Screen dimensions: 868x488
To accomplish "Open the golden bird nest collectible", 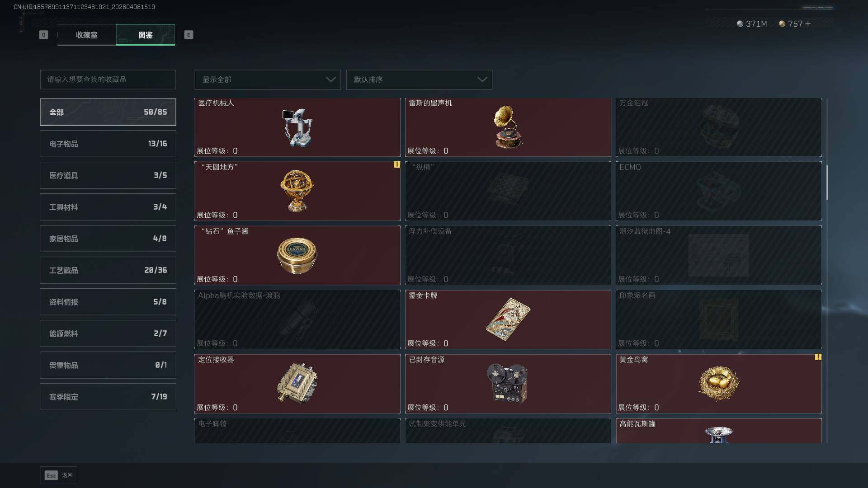I will 718,383.
